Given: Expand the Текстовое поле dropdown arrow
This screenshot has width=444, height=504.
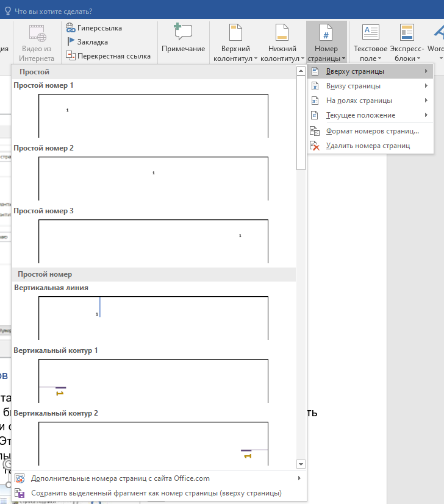Looking at the screenshot, I should point(379,59).
